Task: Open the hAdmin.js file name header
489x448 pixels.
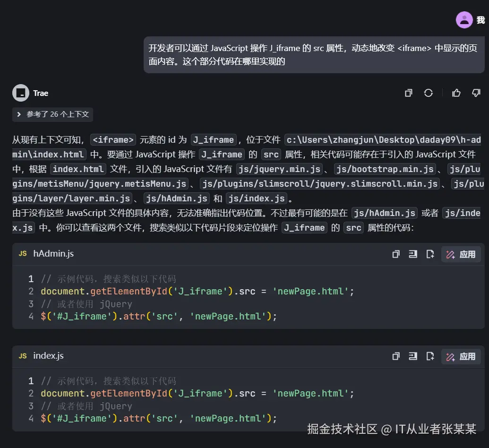Action: click(x=53, y=254)
